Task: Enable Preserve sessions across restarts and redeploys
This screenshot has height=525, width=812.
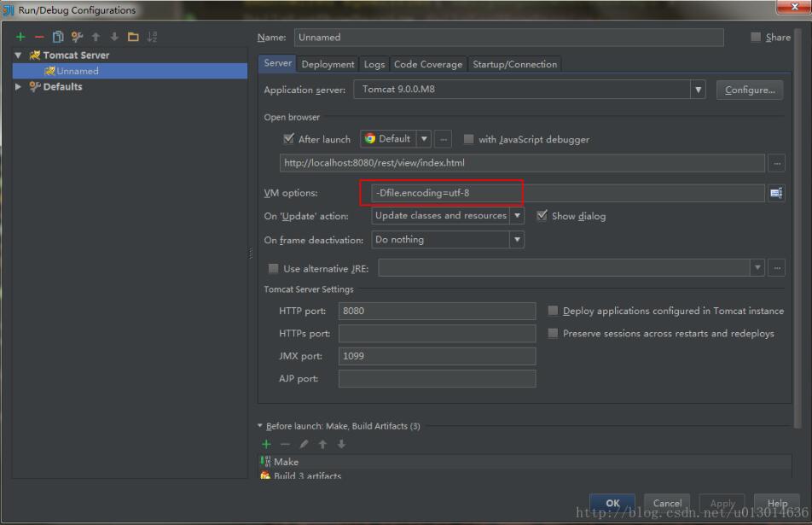Action: coord(553,332)
